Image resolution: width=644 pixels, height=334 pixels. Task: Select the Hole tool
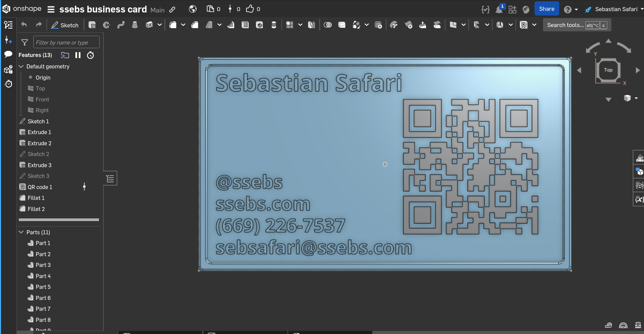pyautogui.click(x=260, y=25)
